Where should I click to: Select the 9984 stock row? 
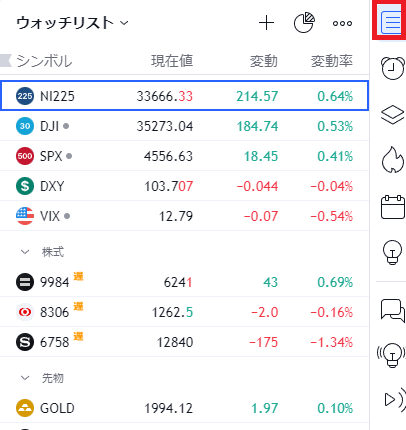click(184, 282)
